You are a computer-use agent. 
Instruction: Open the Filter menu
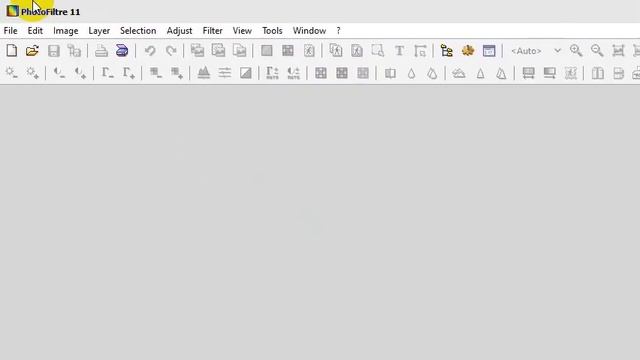pos(213,31)
